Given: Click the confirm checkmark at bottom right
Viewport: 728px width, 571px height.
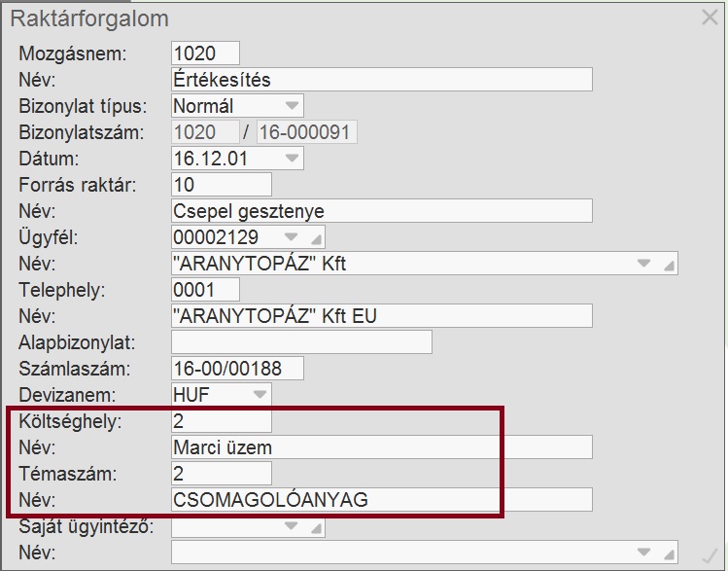Looking at the screenshot, I should [709, 555].
